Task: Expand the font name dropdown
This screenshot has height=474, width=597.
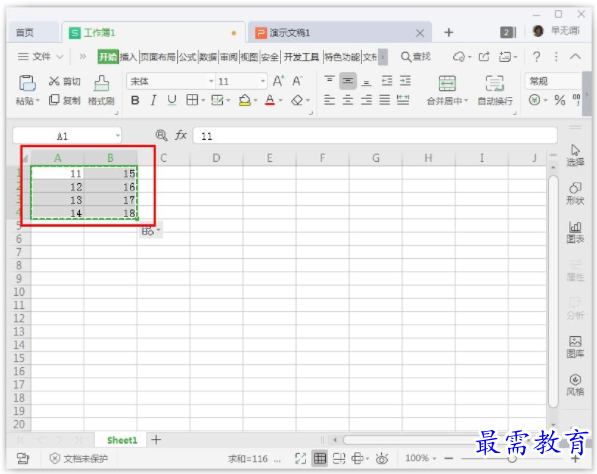Action: (x=211, y=81)
